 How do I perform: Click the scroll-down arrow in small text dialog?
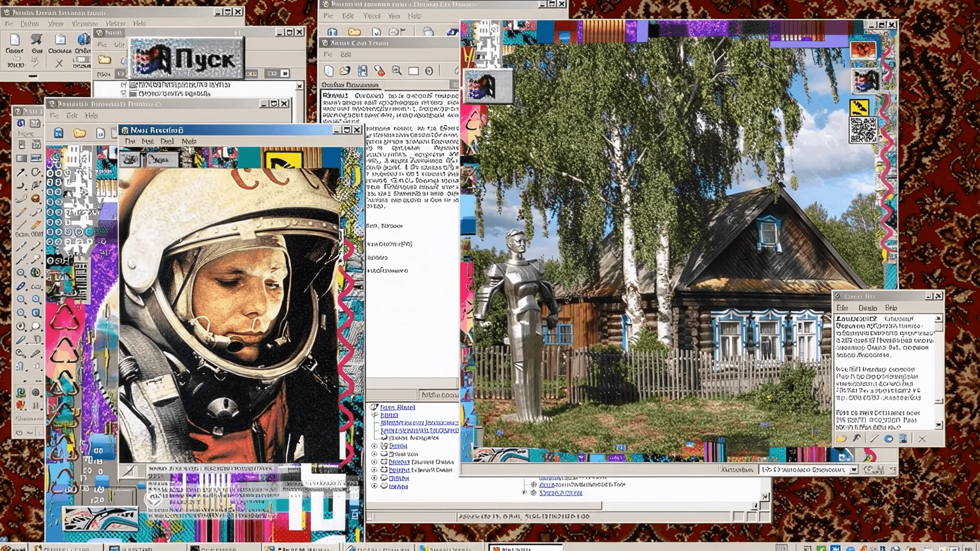(x=938, y=425)
